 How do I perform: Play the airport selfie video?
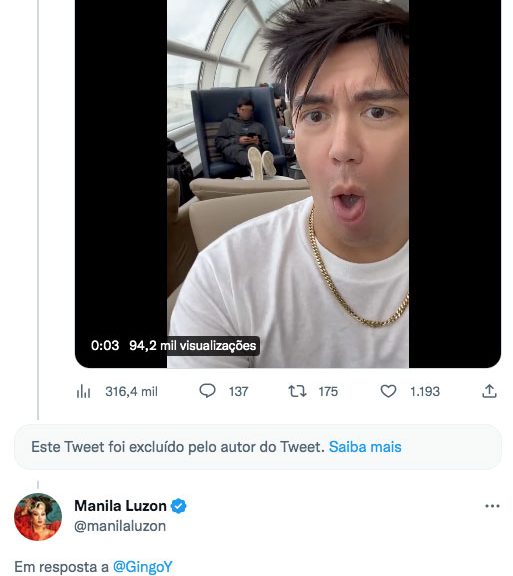click(x=288, y=183)
